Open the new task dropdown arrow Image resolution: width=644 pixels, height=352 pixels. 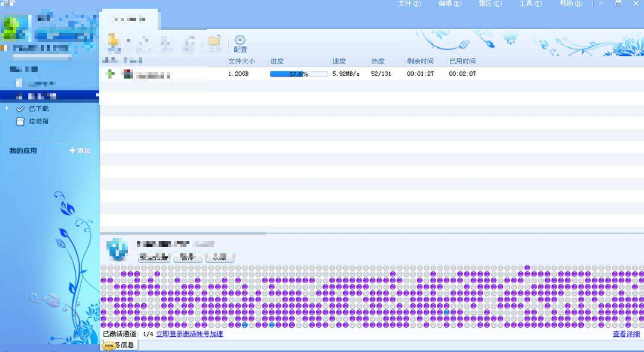coord(128,41)
